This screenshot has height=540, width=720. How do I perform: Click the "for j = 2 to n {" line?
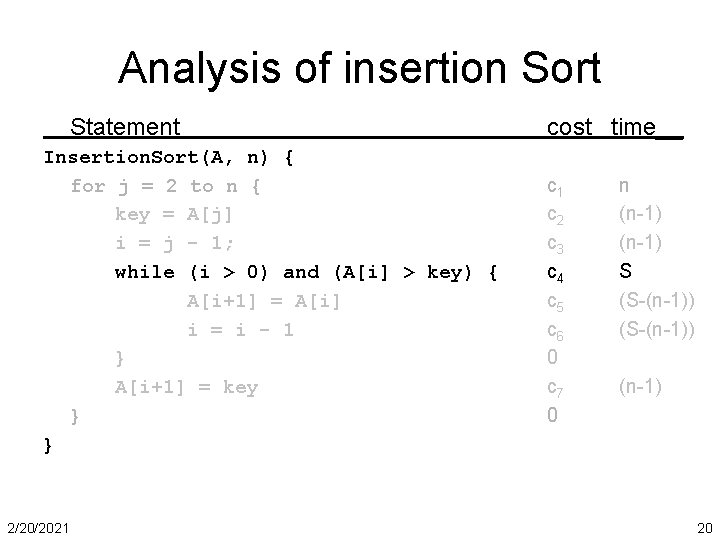tap(166, 186)
